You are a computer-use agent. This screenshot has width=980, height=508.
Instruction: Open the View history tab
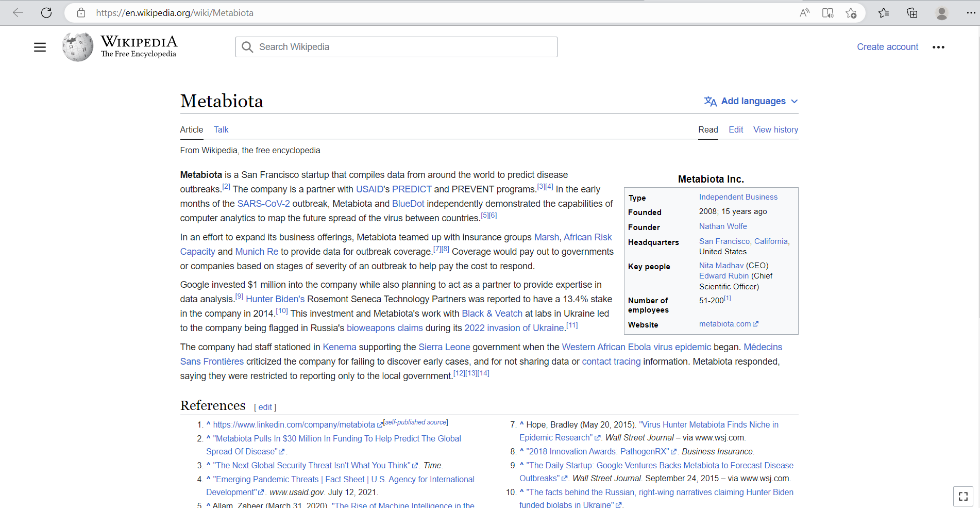pos(775,129)
